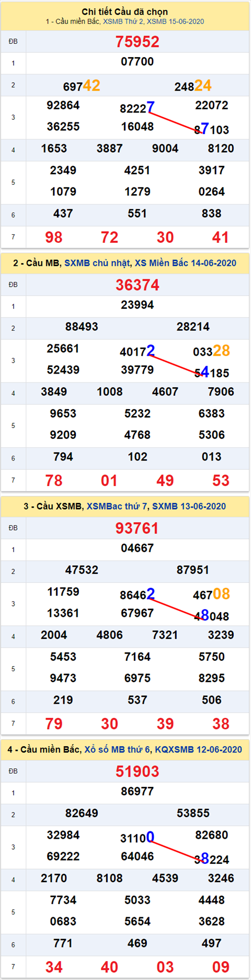Viewport: 251px width, 980px height.
Task: Click the Chi tiết Cầu đã chọn header
Action: click(x=125, y=12)
